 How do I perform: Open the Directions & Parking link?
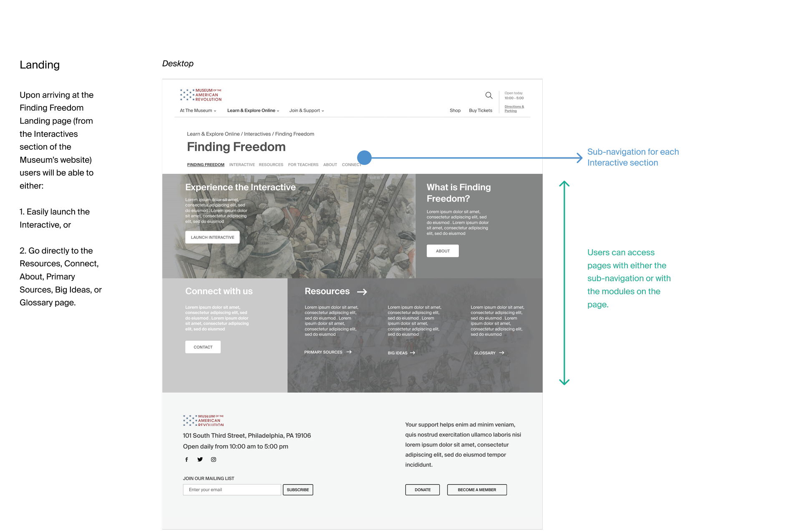[514, 108]
